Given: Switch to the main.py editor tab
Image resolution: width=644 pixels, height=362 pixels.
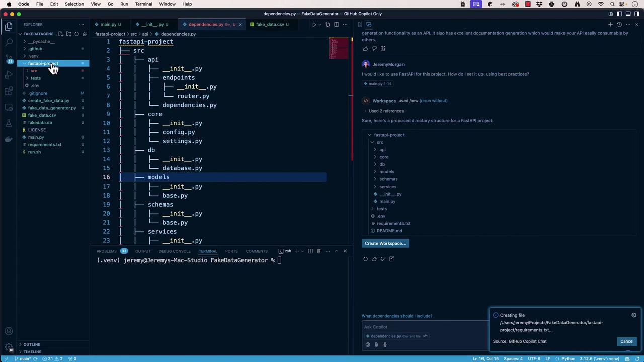Looking at the screenshot, I should coord(108,24).
